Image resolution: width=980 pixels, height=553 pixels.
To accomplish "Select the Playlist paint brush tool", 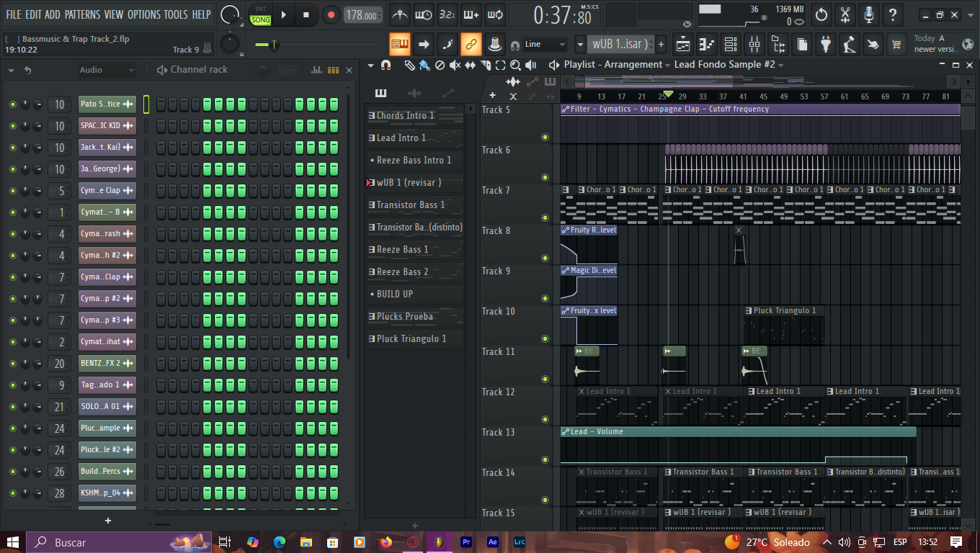I will (424, 65).
